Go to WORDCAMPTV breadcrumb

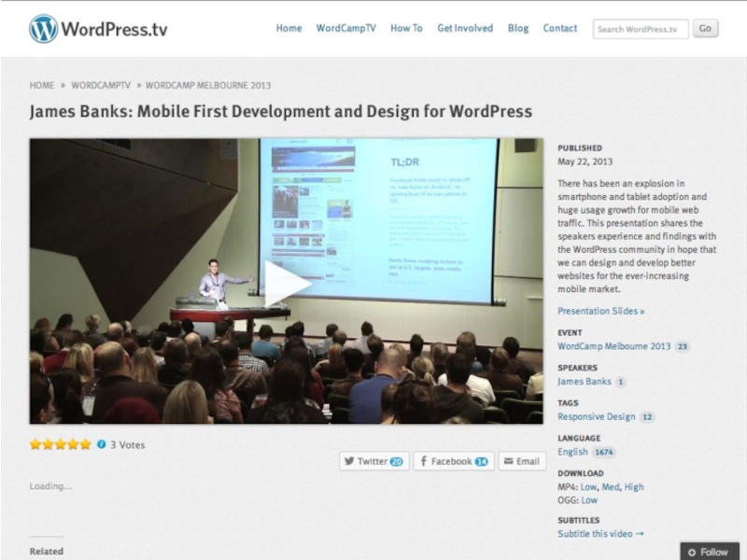[x=101, y=85]
